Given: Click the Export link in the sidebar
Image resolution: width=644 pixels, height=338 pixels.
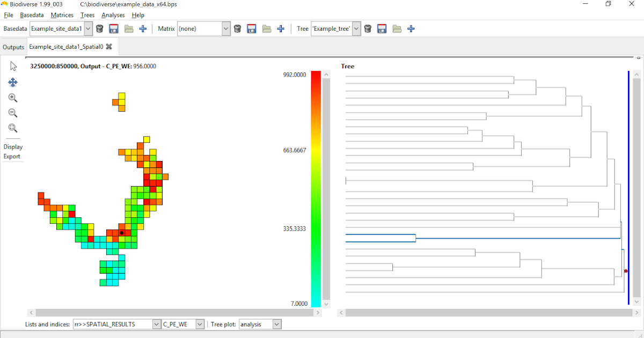Looking at the screenshot, I should tap(12, 156).
